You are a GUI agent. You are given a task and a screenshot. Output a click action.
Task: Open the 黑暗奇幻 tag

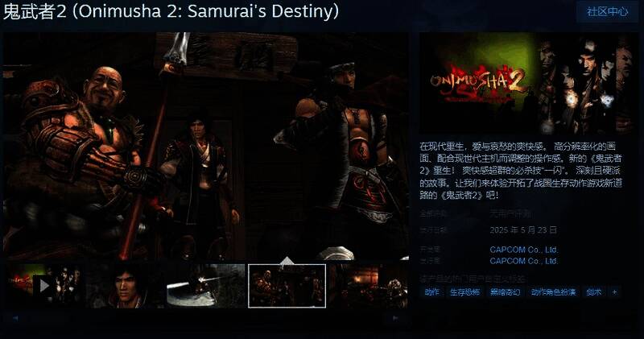click(505, 292)
